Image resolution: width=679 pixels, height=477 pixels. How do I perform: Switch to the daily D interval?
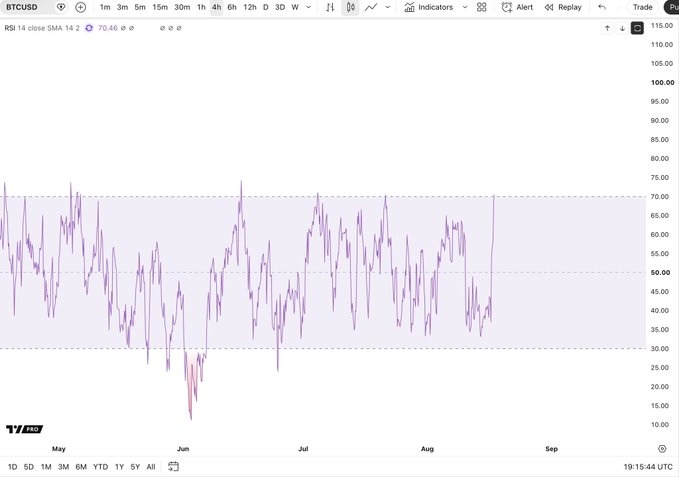265,7
